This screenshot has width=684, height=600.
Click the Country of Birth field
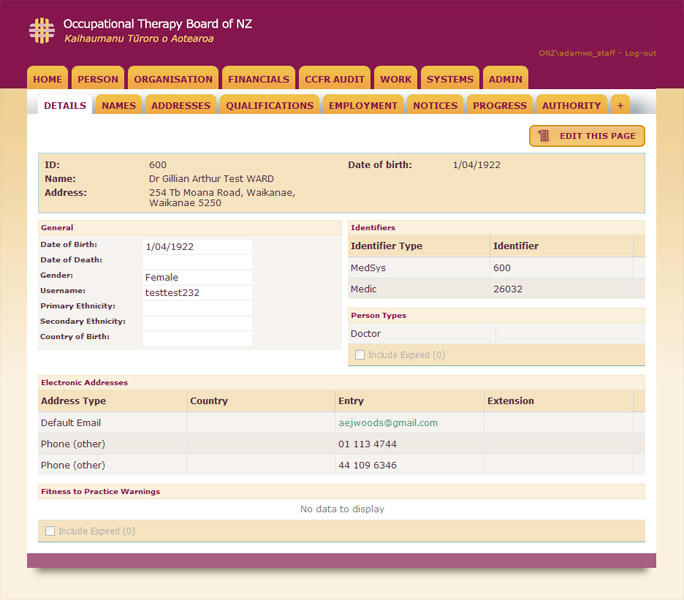click(x=197, y=338)
